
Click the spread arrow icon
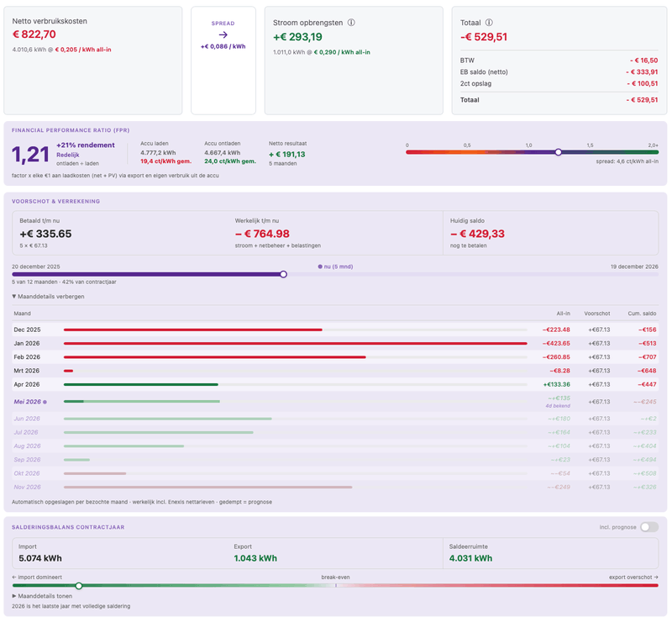pyautogui.click(x=223, y=34)
